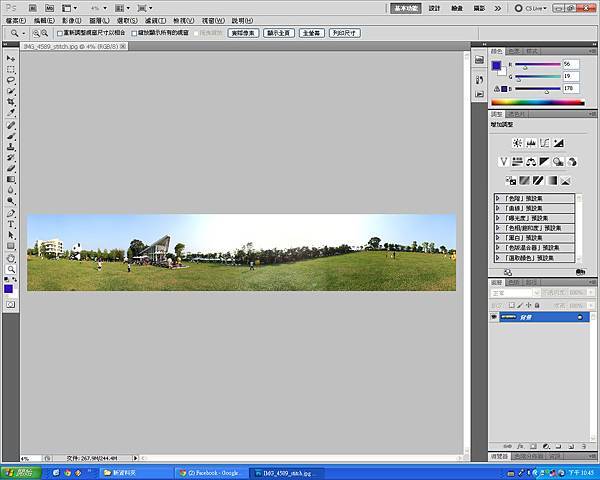Toggle lock transparent pixels in the Layers panel
600x480 pixels.
click(511, 305)
